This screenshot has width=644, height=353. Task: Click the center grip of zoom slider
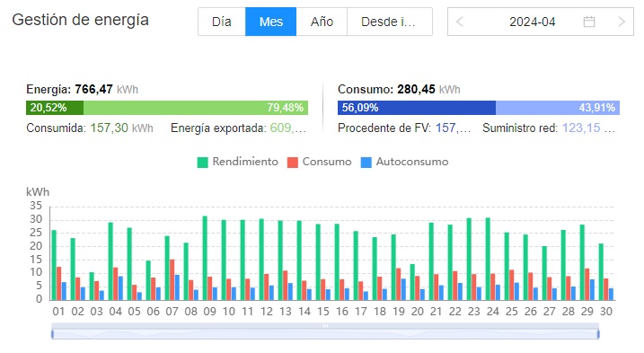[325, 326]
